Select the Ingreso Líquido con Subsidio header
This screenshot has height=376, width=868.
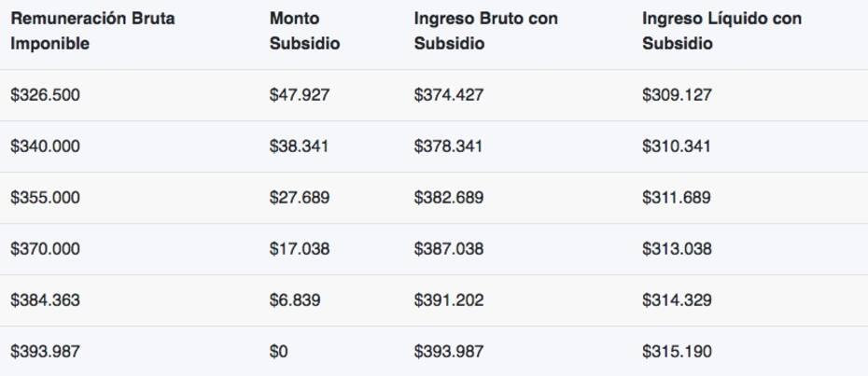(x=721, y=31)
